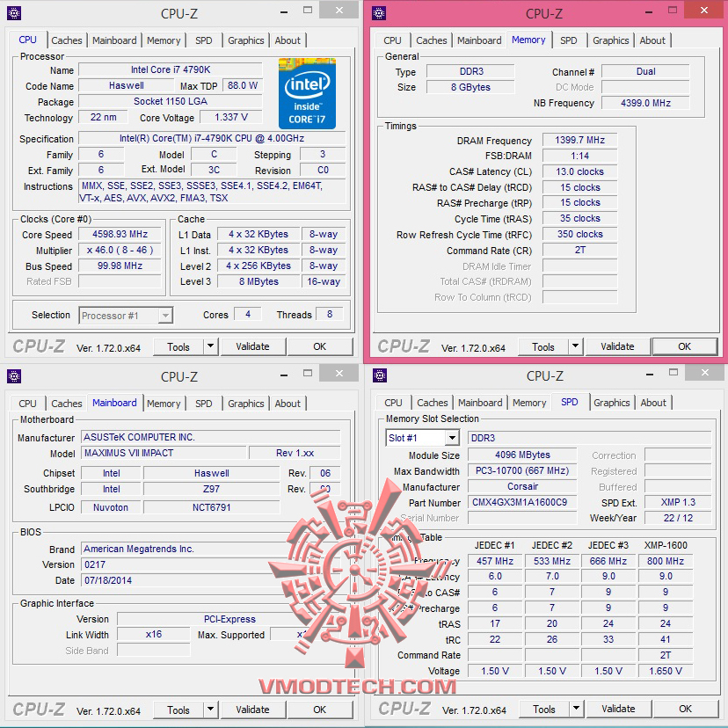Click OK button in CPU window

(x=319, y=346)
